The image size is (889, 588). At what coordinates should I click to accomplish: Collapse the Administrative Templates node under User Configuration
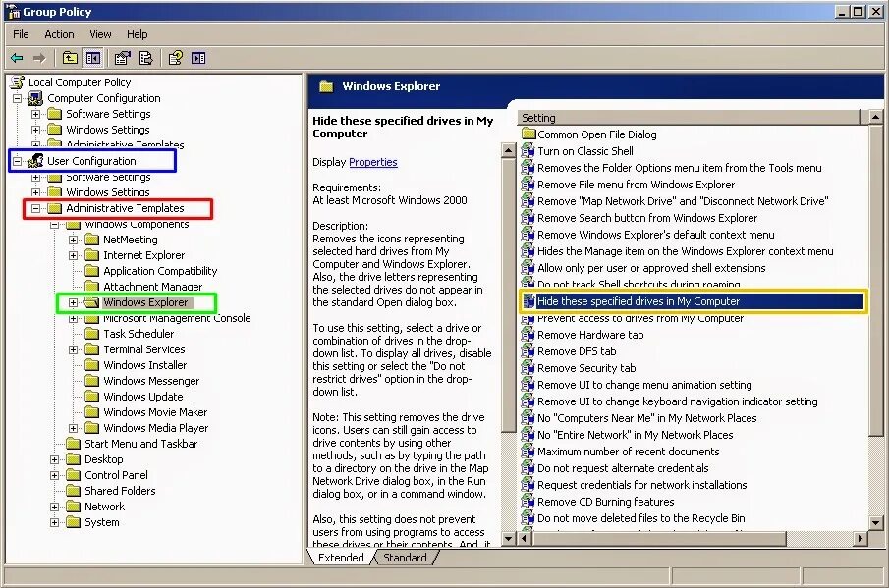[x=35, y=208]
